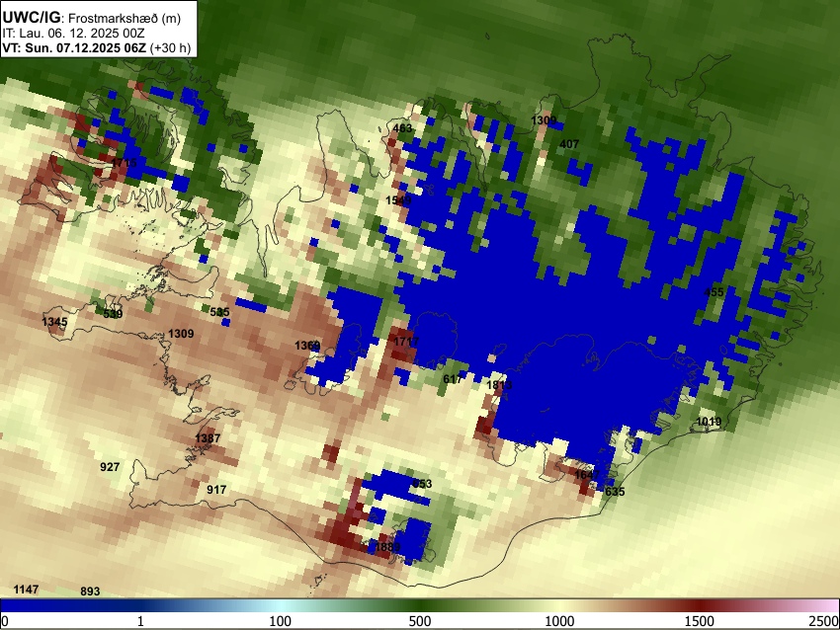This screenshot has height=630, width=840.
Task: Click the map value 1549
Action: point(398,200)
